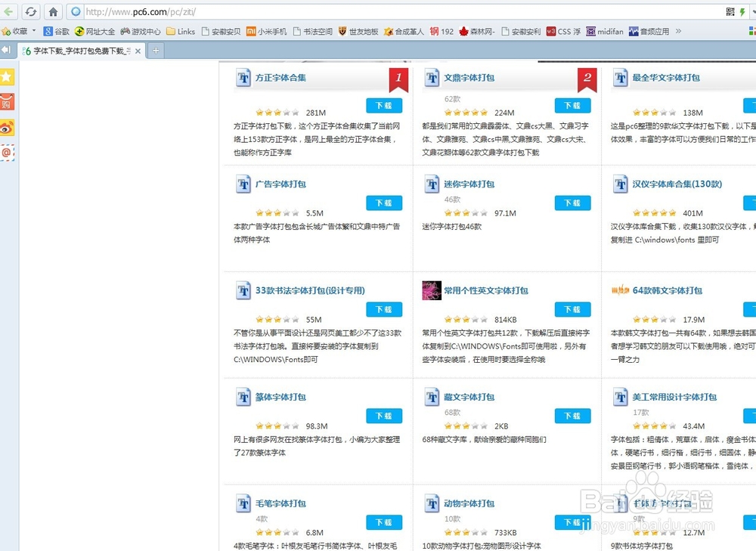Expand the 收藏 dropdown arrow
756x551 pixels.
34,30
